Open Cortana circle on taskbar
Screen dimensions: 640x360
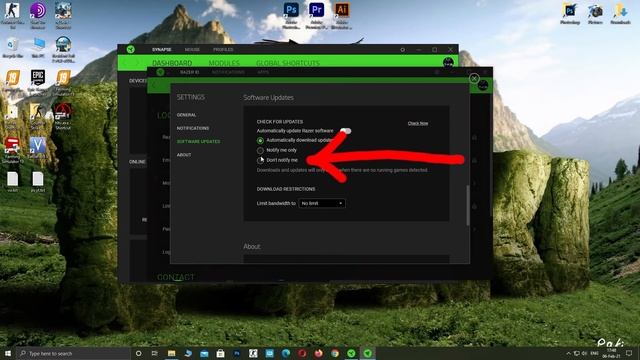(138, 353)
